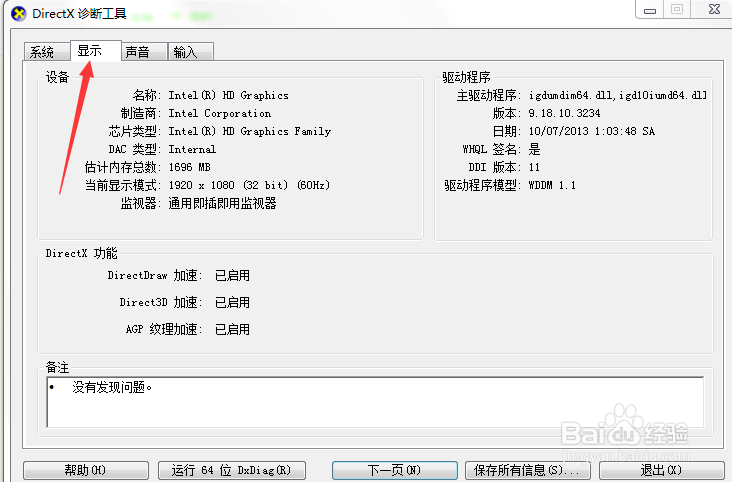Screen dimensions: 732x482
Task: Click the 帮助(H) button
Action: tap(86, 470)
